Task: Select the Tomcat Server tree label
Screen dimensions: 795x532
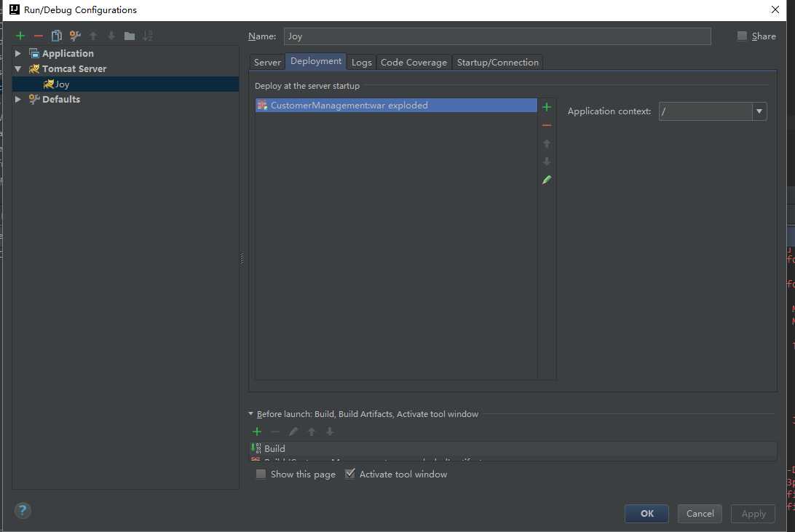Action: [74, 68]
